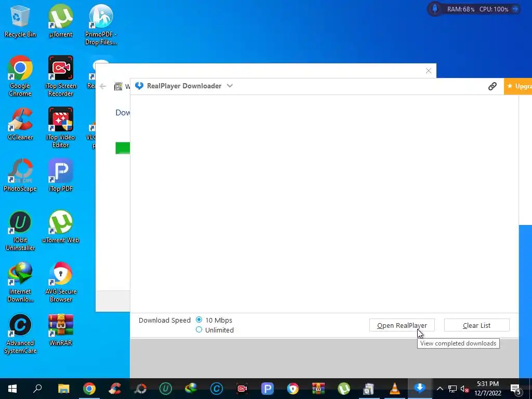Click the green progress bar in background window
Screen dimensions: 532x399
123,148
